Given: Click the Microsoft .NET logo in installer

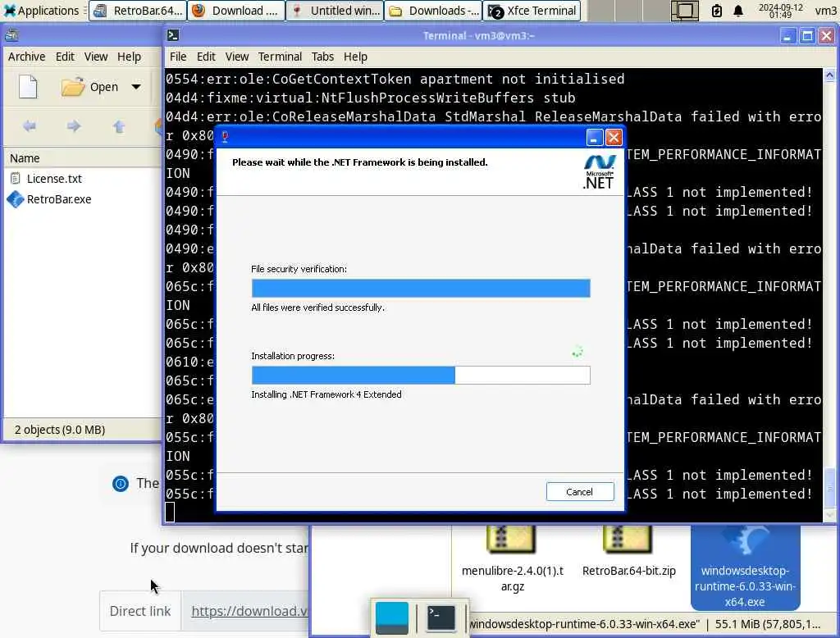Looking at the screenshot, I should click(600, 171).
